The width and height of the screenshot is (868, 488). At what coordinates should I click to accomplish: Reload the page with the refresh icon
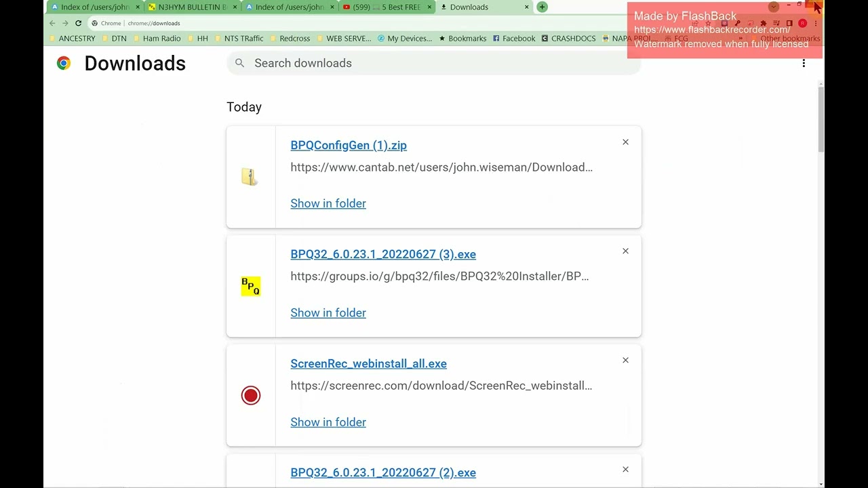click(79, 23)
